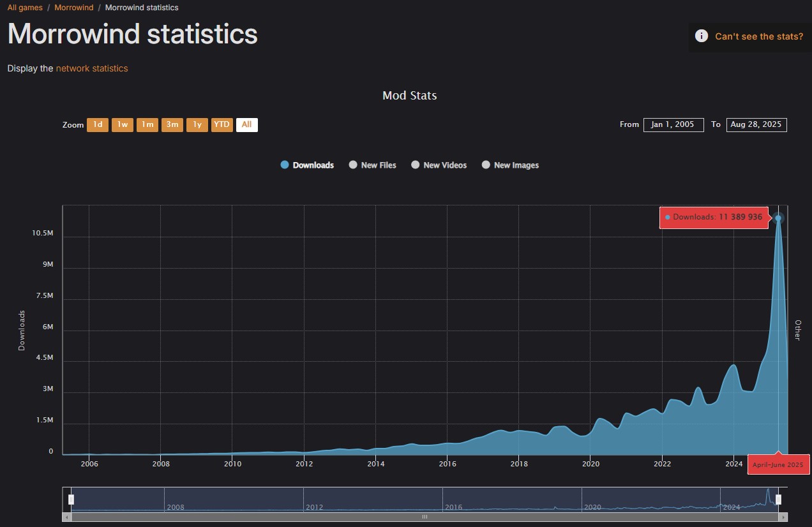The height and width of the screenshot is (527, 812).
Task: Click the navigator scrollbar left arrow
Action: click(x=67, y=517)
